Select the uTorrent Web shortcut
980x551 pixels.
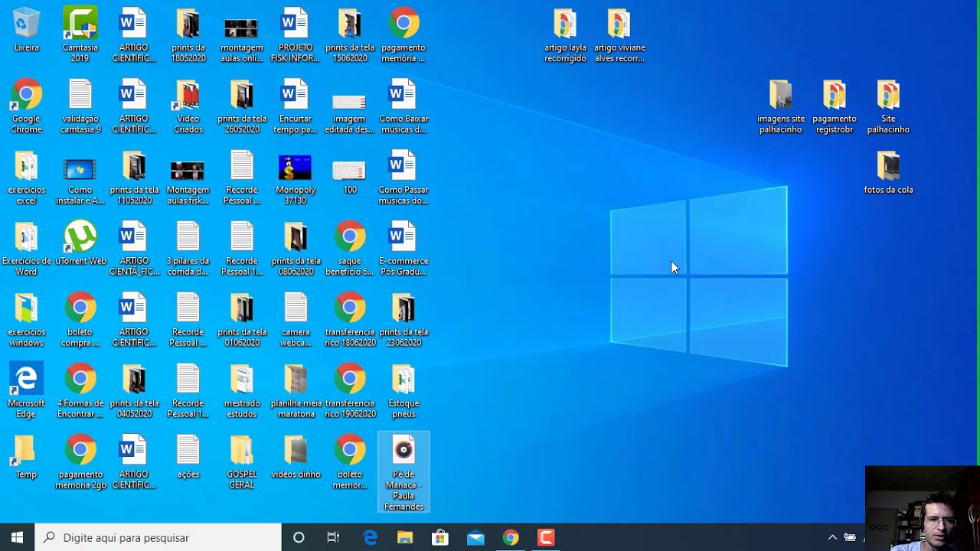click(x=80, y=243)
